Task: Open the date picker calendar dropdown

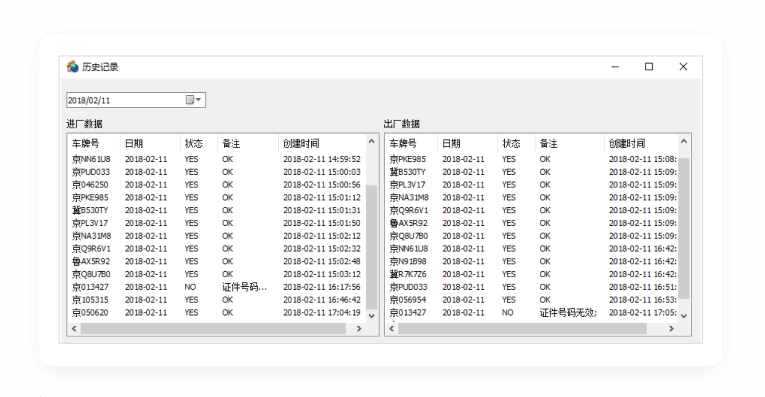Action: pos(193,100)
